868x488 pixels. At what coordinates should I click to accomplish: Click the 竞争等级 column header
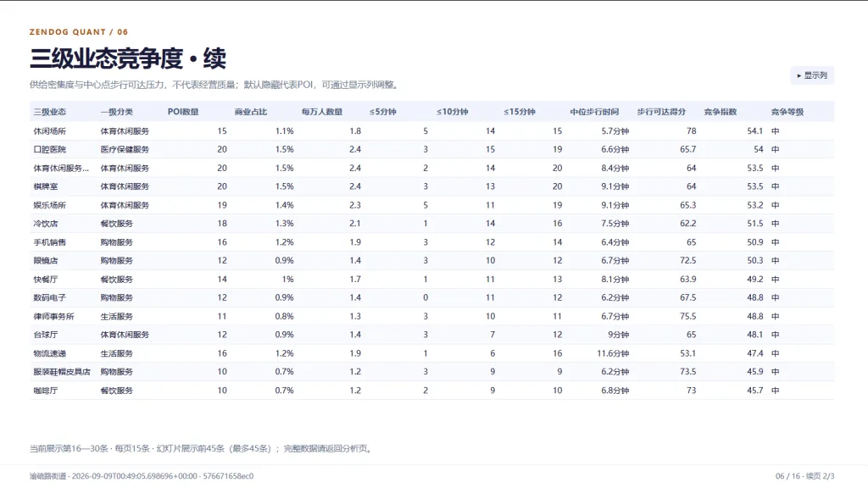point(787,112)
